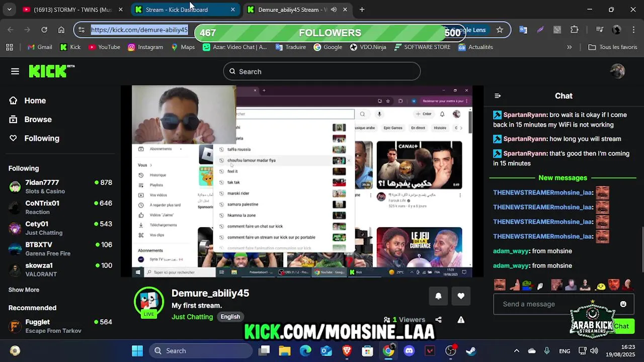Viewport: 644px width, 362px height.
Task: Insert the Pepe frog rose emote
Action: pos(527,286)
